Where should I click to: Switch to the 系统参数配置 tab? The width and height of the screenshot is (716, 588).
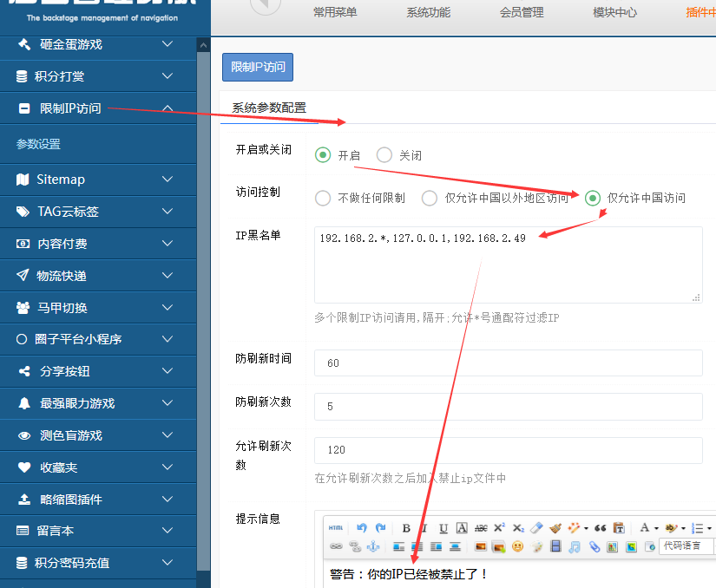(x=269, y=108)
